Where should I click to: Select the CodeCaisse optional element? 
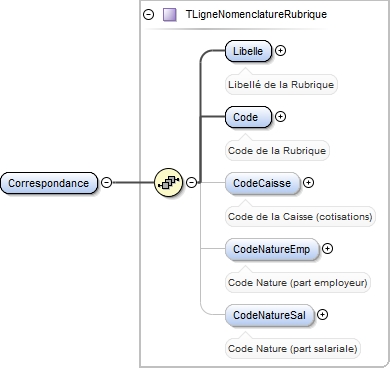coord(263,183)
